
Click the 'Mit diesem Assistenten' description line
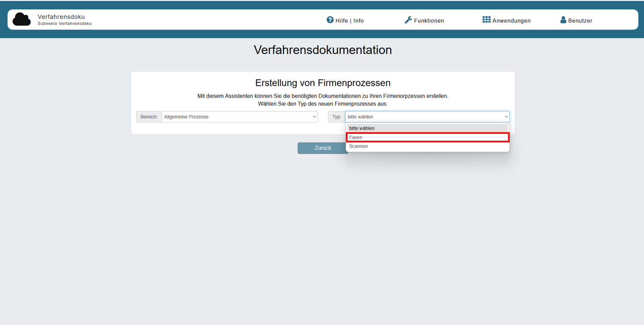[x=323, y=96]
